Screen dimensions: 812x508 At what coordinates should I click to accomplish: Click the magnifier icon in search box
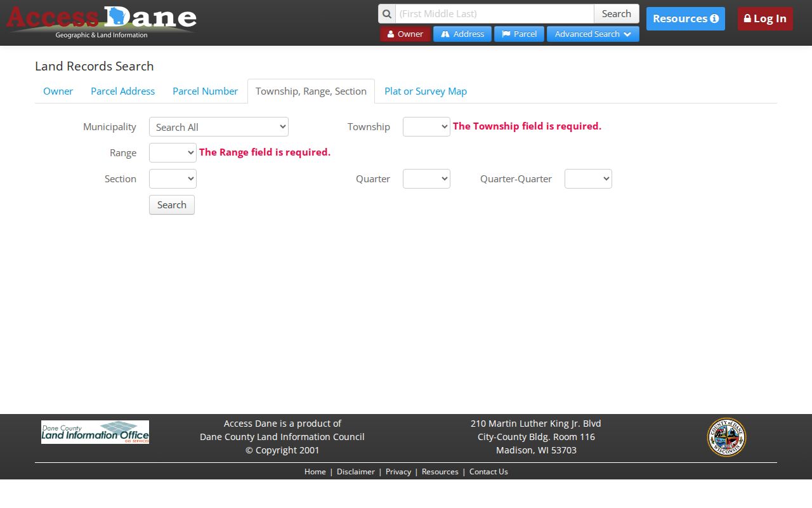(x=387, y=14)
